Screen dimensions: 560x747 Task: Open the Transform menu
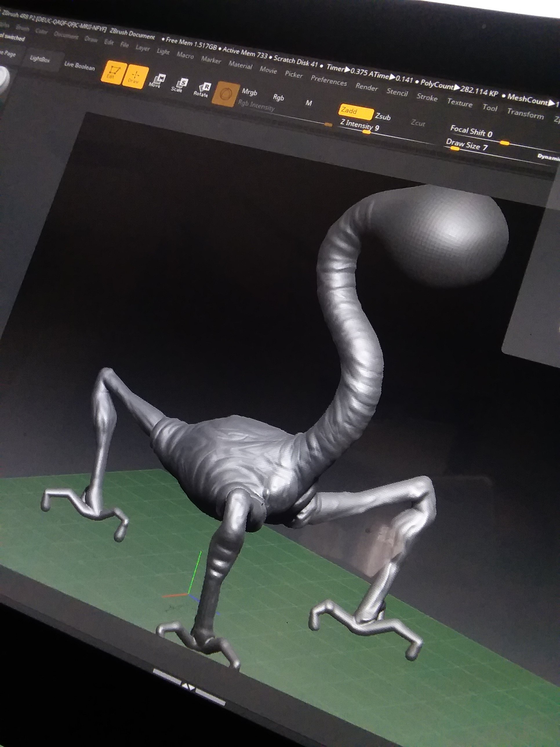525,114
